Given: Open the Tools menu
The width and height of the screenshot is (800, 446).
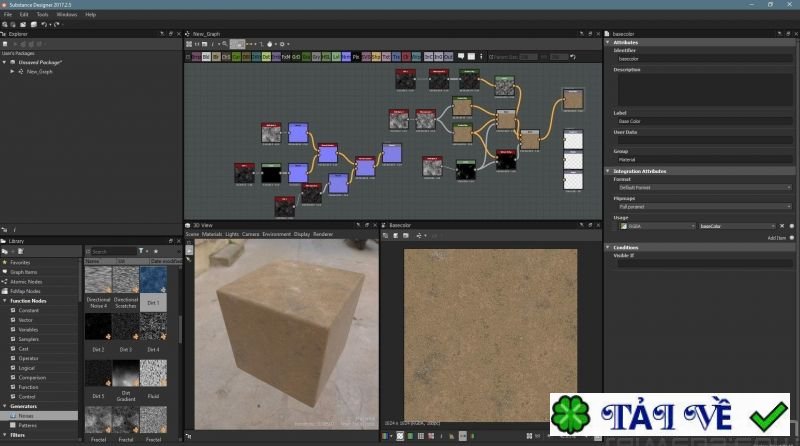Looking at the screenshot, I should pos(42,15).
